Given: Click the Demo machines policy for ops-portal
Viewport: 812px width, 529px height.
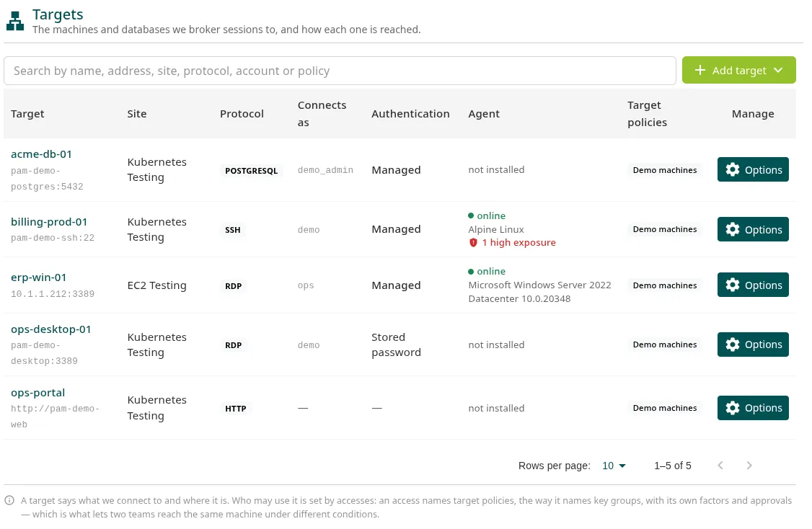Looking at the screenshot, I should pyautogui.click(x=665, y=408).
